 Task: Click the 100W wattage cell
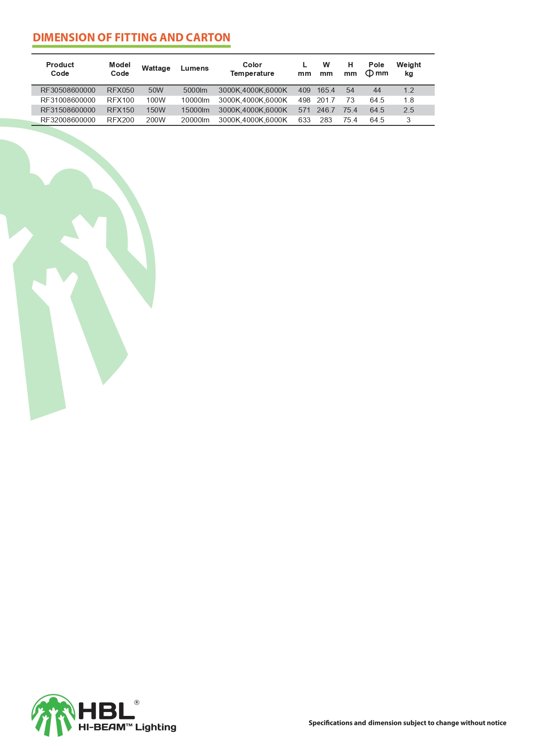tap(156, 100)
